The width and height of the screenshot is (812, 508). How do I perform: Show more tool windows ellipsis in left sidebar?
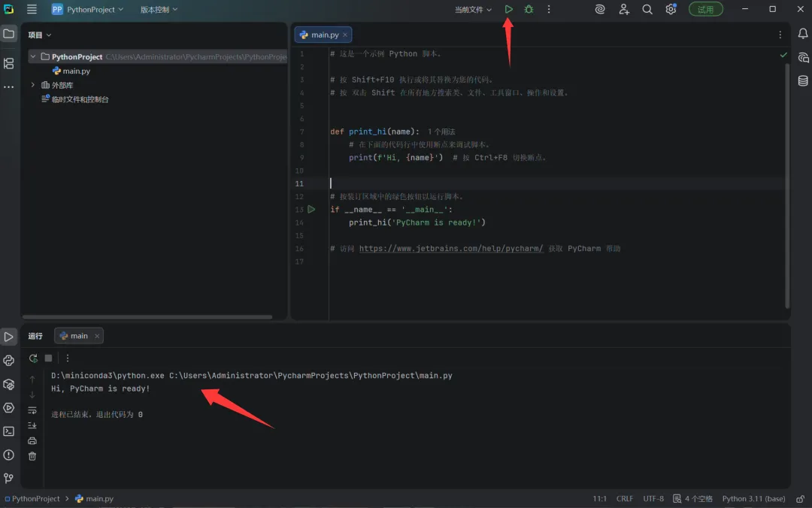[9, 87]
